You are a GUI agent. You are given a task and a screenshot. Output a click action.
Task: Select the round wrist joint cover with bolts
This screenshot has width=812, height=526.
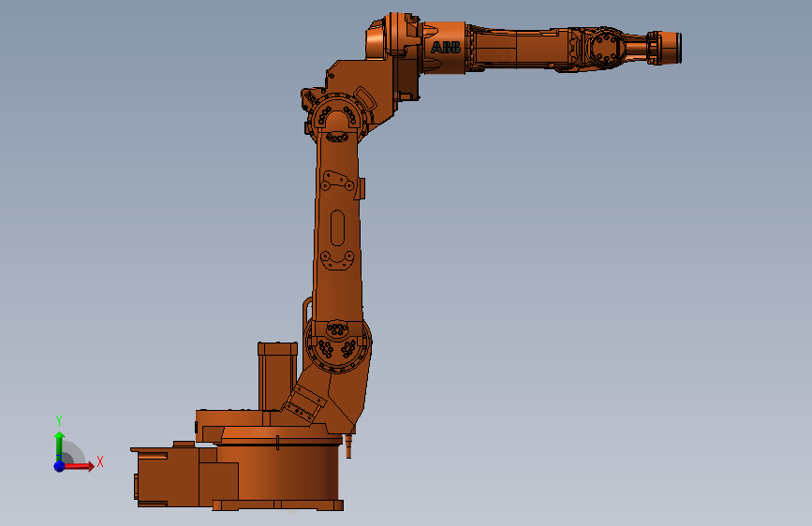pos(604,48)
